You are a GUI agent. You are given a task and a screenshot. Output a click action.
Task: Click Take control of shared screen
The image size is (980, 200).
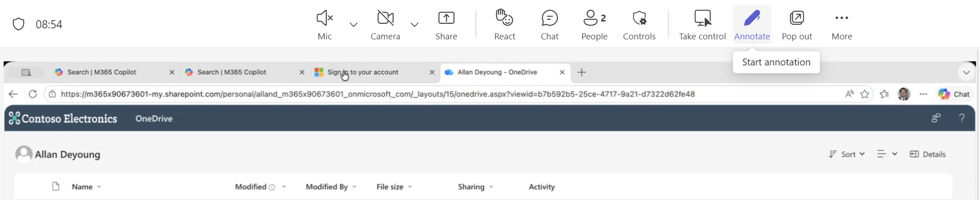702,25
